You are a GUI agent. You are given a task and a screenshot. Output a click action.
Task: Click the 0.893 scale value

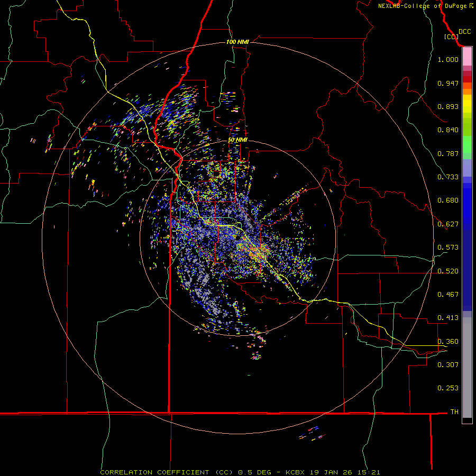click(448, 106)
